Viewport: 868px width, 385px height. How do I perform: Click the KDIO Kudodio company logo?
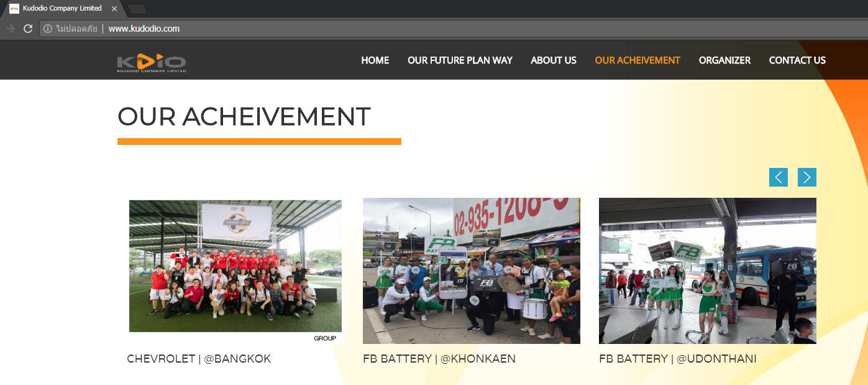click(x=152, y=63)
